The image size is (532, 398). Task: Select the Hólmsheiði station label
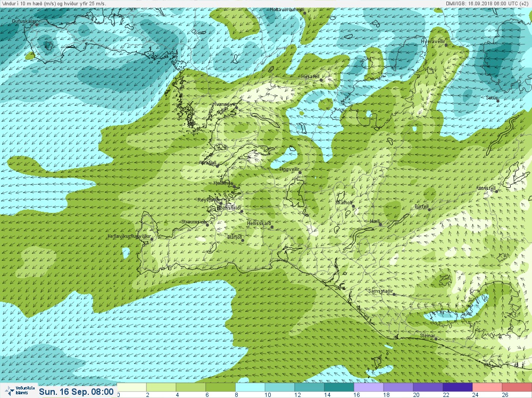click(x=229, y=208)
